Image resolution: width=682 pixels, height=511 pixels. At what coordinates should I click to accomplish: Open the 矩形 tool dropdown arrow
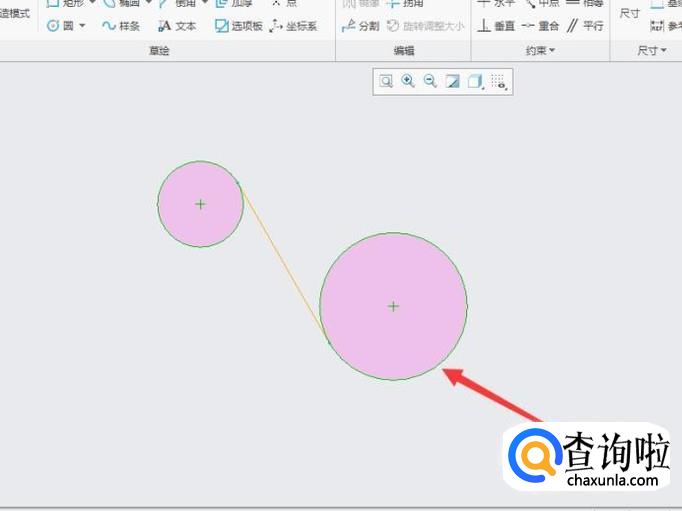pyautogui.click(x=92, y=3)
